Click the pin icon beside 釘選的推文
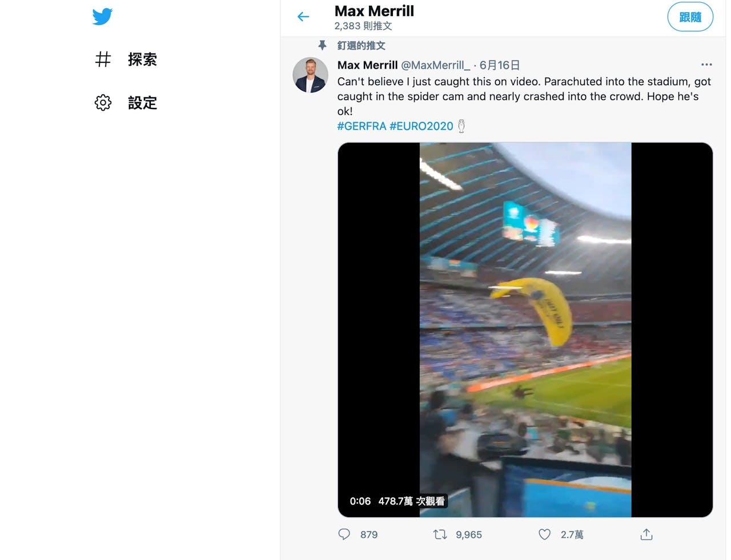The height and width of the screenshot is (560, 731). tap(323, 46)
